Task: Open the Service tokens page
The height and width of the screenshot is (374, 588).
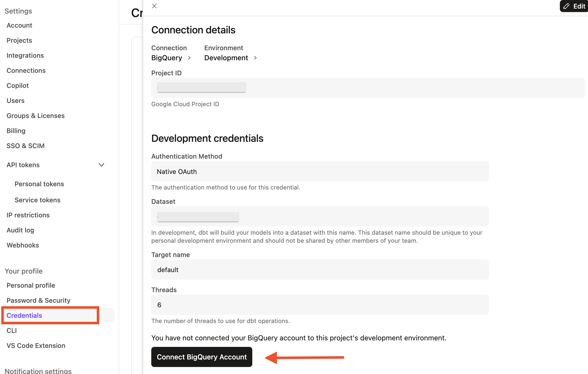Action: [x=37, y=200]
